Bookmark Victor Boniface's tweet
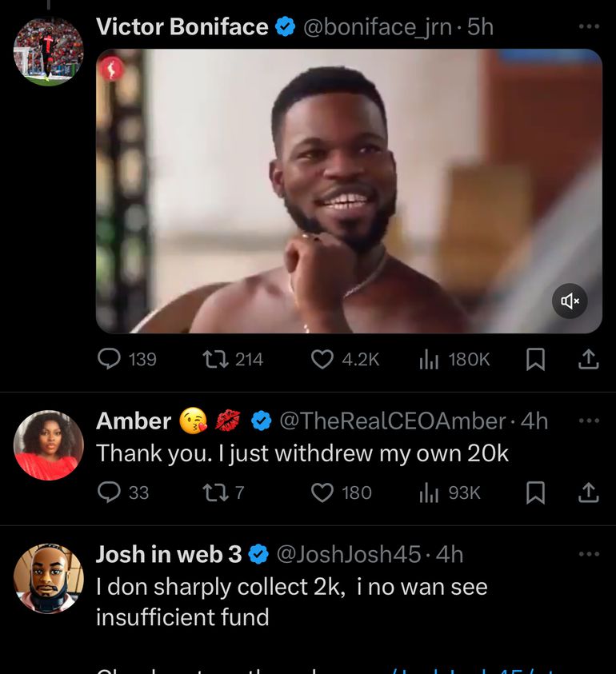The height and width of the screenshot is (674, 616). [535, 360]
